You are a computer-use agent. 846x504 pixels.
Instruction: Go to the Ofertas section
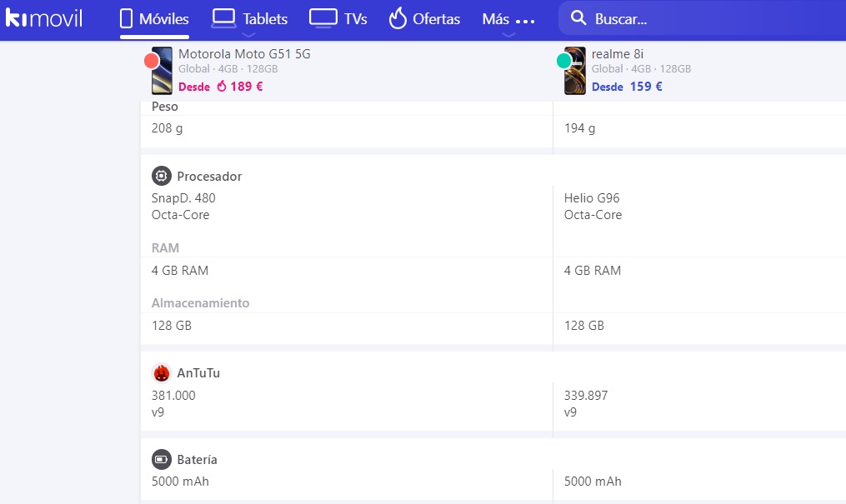tap(436, 19)
